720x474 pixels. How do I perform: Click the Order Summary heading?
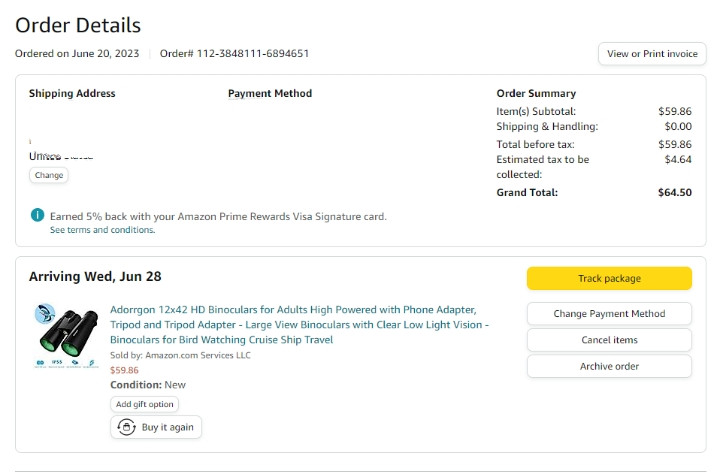pyautogui.click(x=536, y=94)
